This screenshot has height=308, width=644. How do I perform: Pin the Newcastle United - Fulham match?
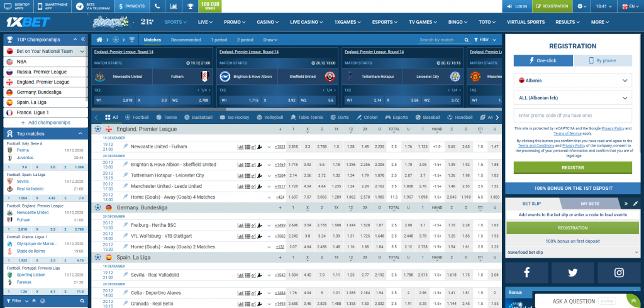(x=125, y=146)
